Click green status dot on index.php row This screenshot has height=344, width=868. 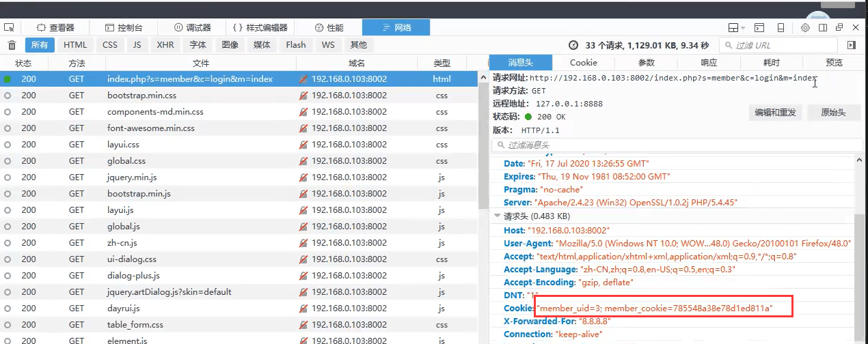click(x=8, y=79)
